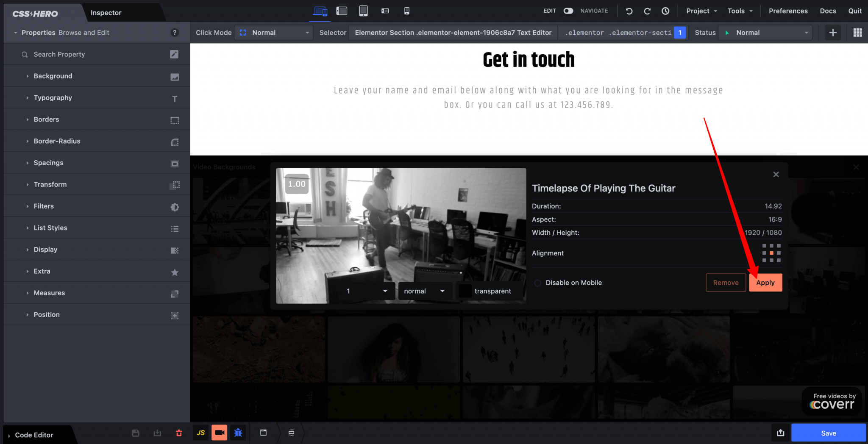Set video alignment to center using alignment grid
Viewport: 868px width, 444px height.
[771, 253]
